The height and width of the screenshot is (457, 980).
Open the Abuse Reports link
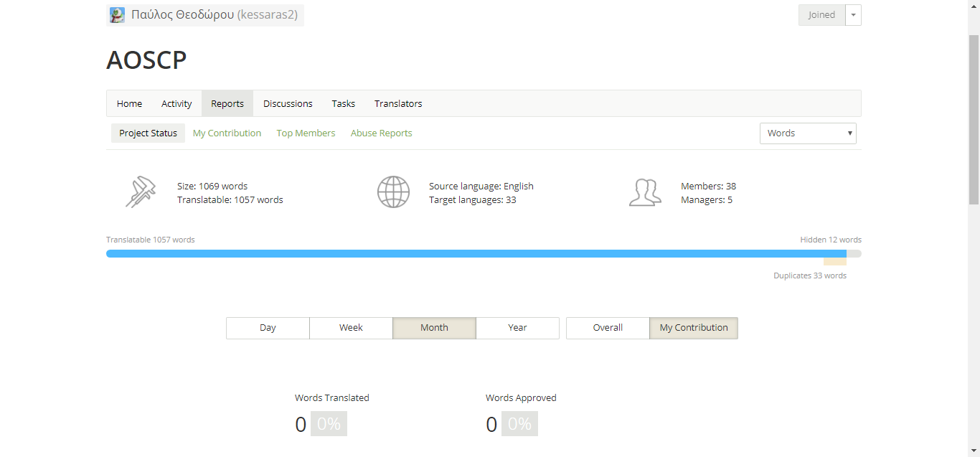pos(381,133)
